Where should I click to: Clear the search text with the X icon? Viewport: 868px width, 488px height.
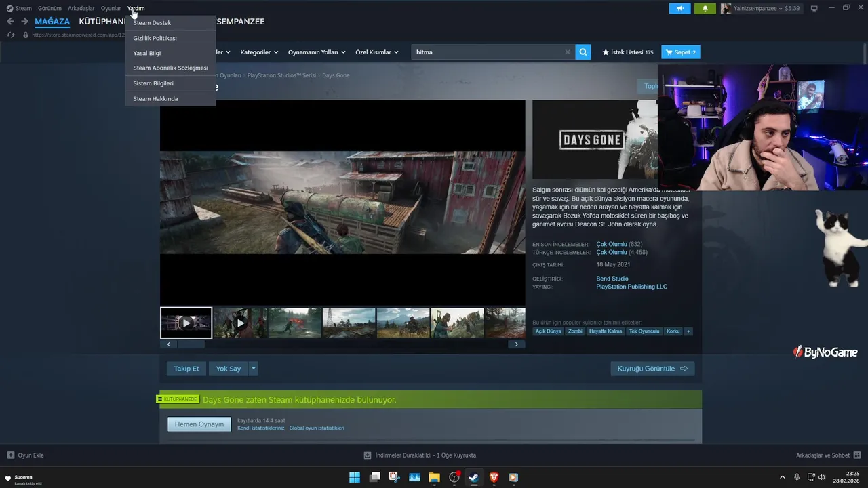point(568,52)
